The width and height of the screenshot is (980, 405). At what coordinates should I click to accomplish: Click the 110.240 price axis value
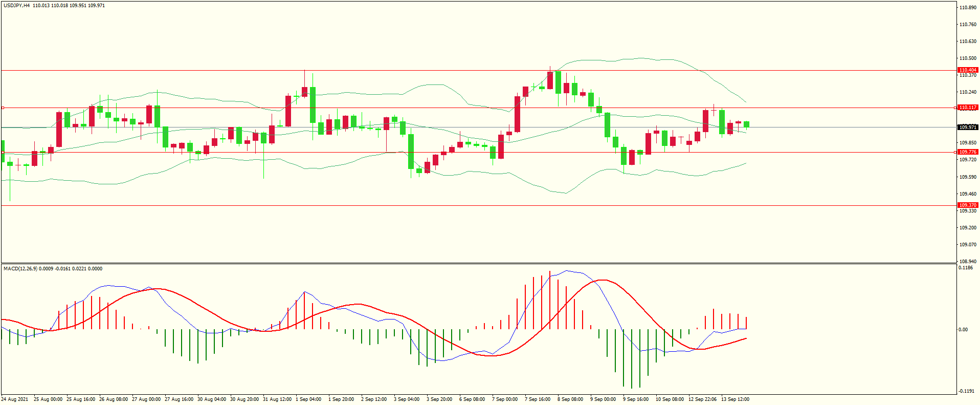pyautogui.click(x=968, y=92)
